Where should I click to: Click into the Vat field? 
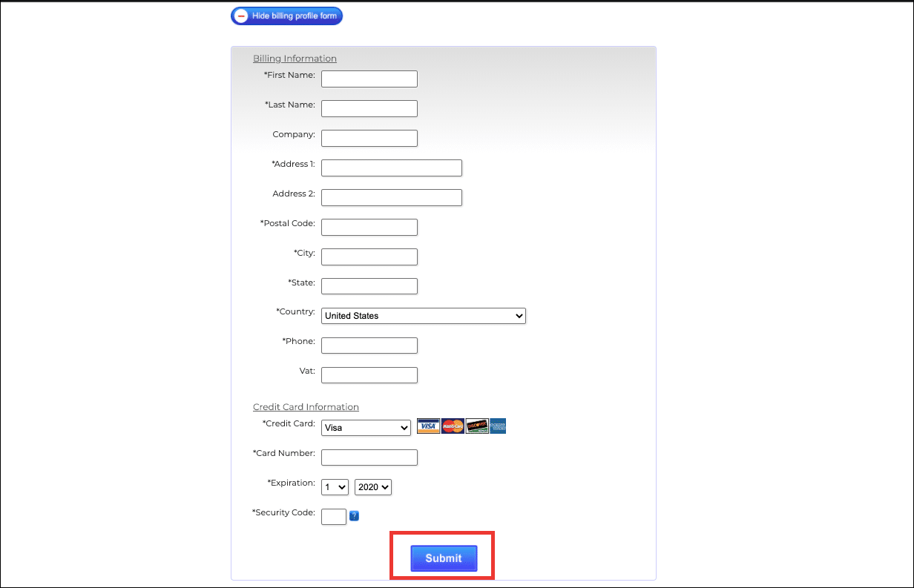[369, 375]
